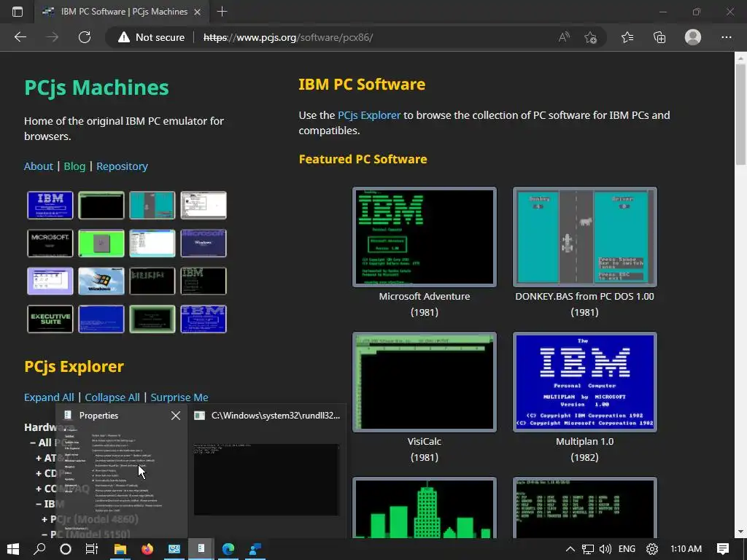Viewport: 747px width, 560px height.
Task: Click the Microsoft Adventure caption text
Action: click(425, 296)
